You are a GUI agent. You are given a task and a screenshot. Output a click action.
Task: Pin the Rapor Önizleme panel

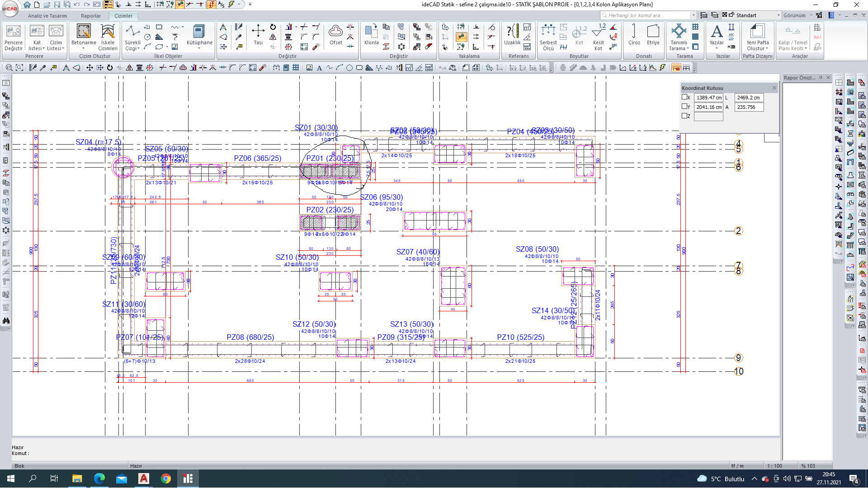(821, 78)
